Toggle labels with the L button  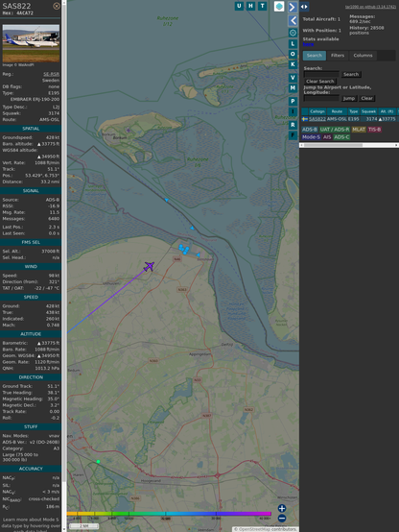[x=293, y=44]
